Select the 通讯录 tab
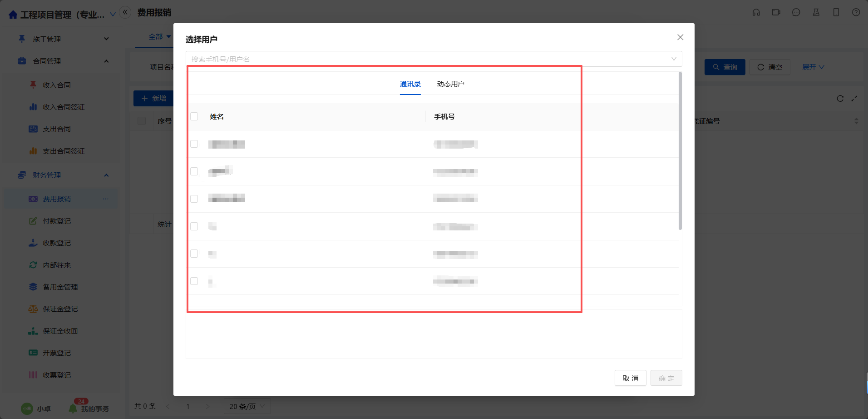868x419 pixels. pyautogui.click(x=410, y=84)
